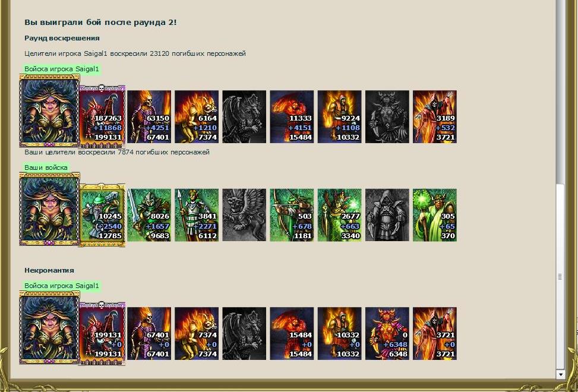Click Saigal1's hero portrait in the resurrection round
Image resolution: width=578 pixels, height=392 pixels.
click(49, 110)
